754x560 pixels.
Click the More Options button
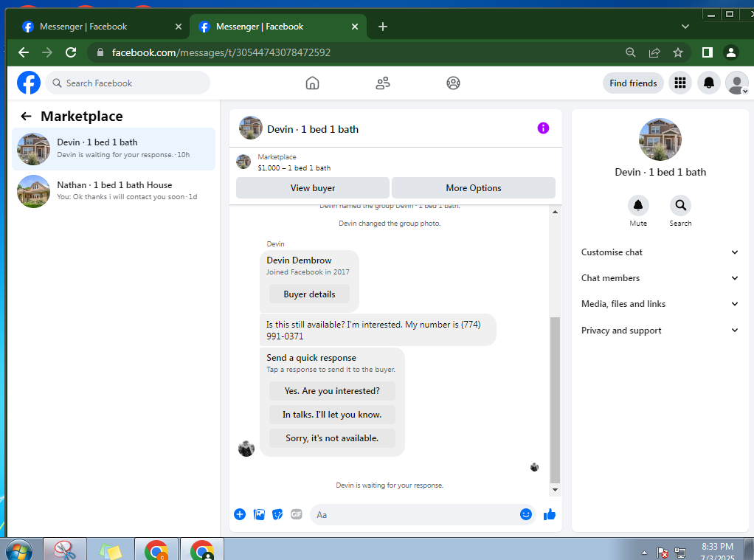coord(473,187)
